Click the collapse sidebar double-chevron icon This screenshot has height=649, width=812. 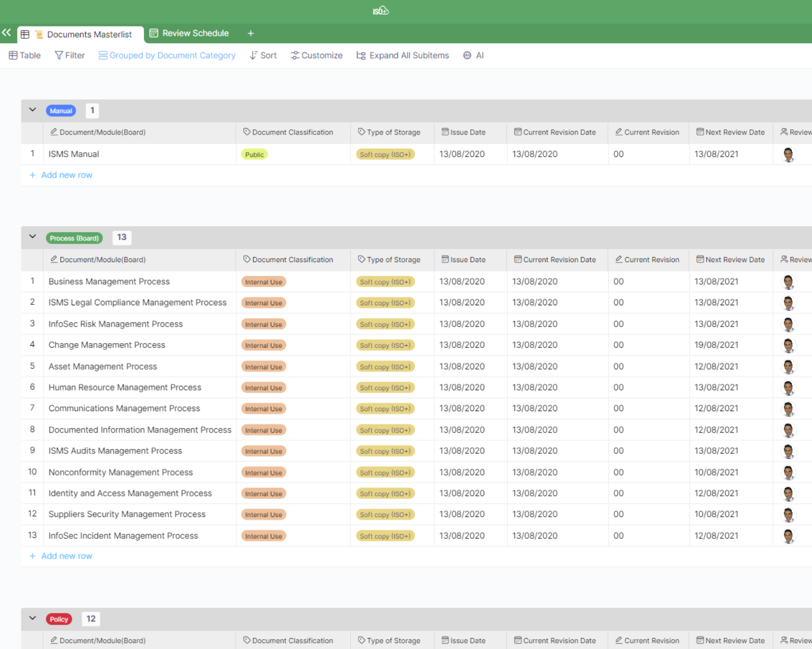[x=6, y=33]
